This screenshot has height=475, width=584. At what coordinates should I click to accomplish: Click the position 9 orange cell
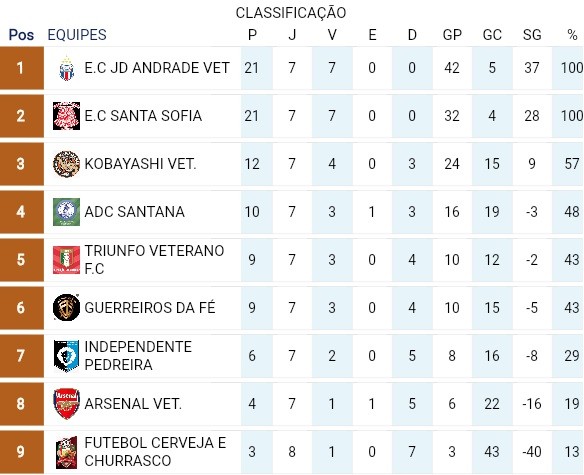[22, 452]
